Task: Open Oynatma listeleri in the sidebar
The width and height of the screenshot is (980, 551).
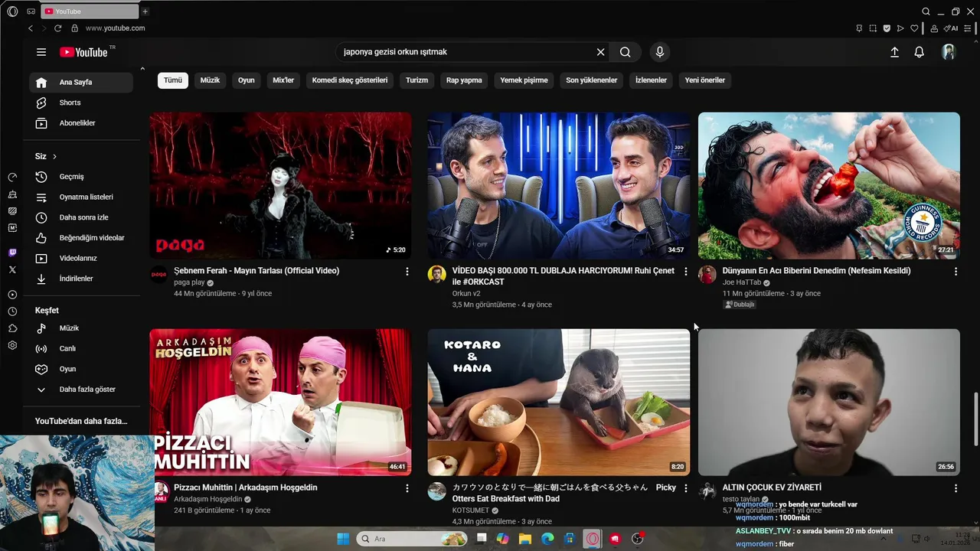Action: pos(81,197)
